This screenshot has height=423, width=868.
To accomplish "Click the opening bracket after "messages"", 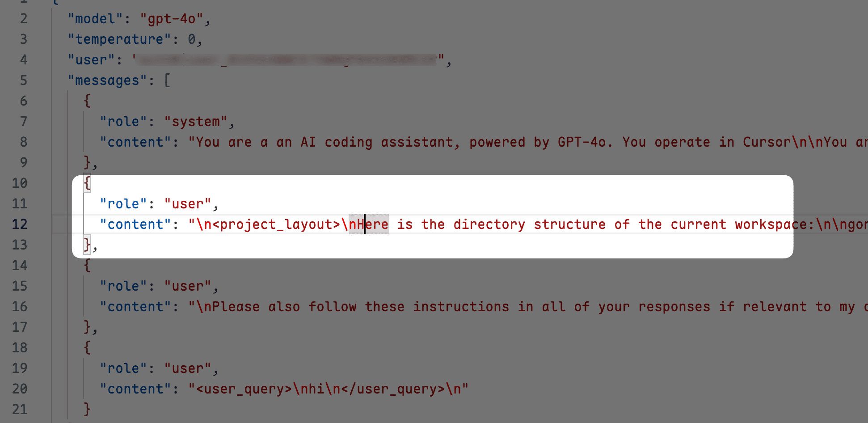I will [167, 80].
